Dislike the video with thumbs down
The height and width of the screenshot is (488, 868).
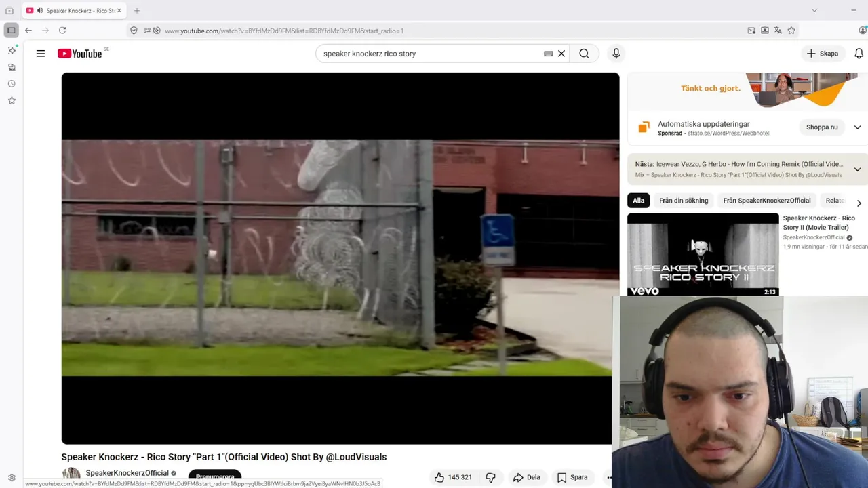coord(491,477)
